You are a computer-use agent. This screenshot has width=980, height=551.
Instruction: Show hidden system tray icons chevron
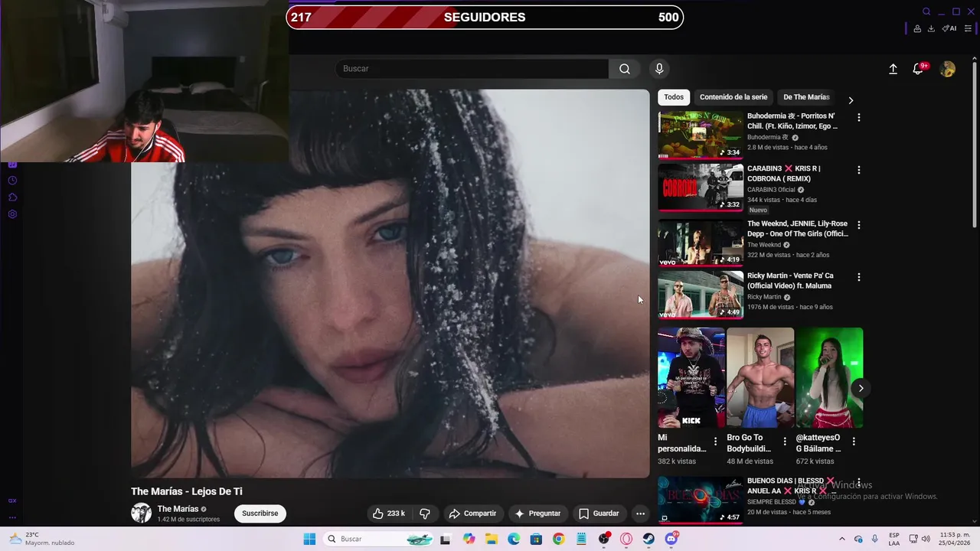click(x=841, y=540)
